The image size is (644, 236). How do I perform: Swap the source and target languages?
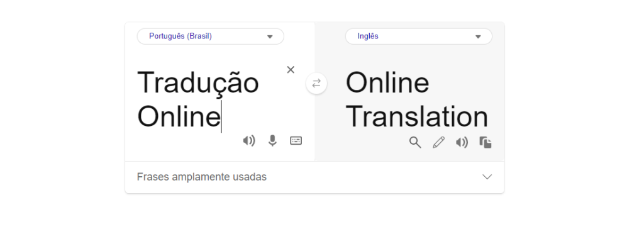tap(316, 84)
